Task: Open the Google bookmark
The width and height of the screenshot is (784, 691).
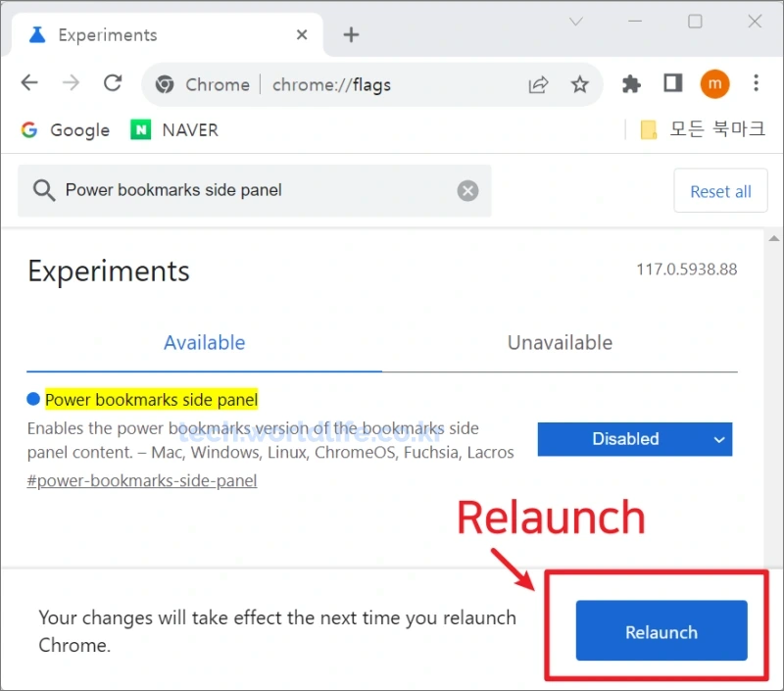Action: (66, 130)
